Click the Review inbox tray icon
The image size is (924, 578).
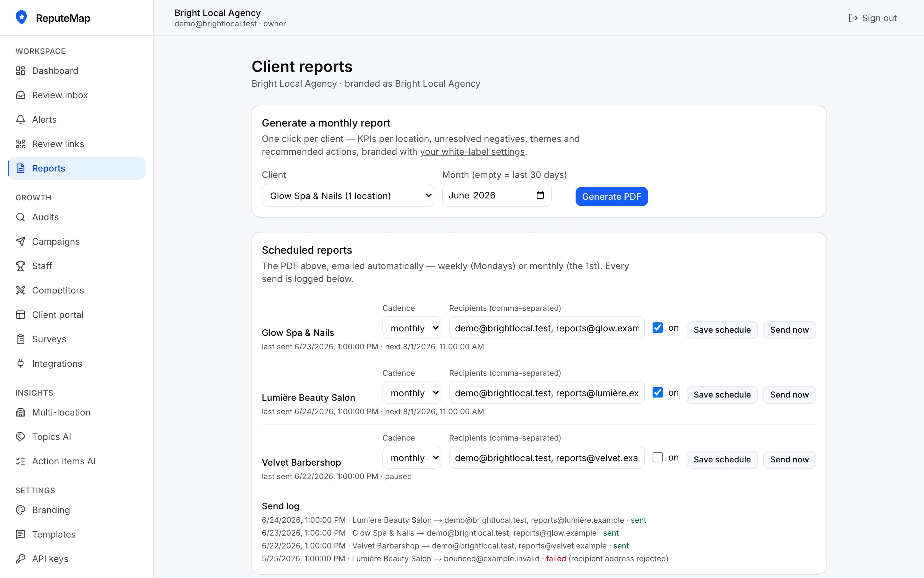[21, 95]
